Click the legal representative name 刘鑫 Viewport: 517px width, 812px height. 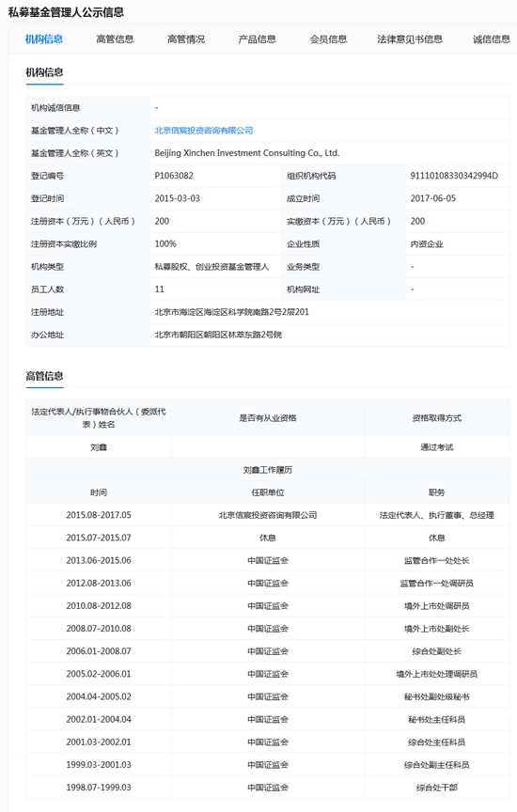(99, 447)
